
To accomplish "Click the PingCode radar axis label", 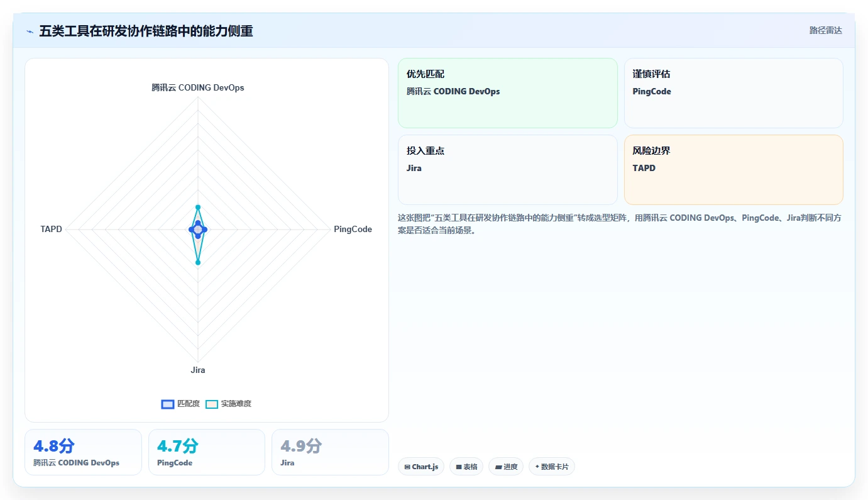I will coord(353,230).
